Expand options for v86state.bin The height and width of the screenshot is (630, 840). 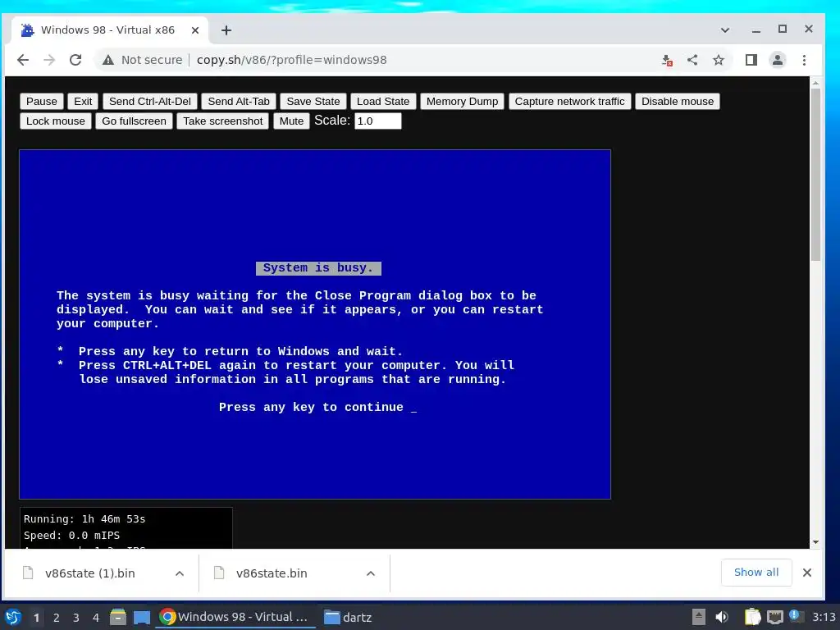pos(370,573)
